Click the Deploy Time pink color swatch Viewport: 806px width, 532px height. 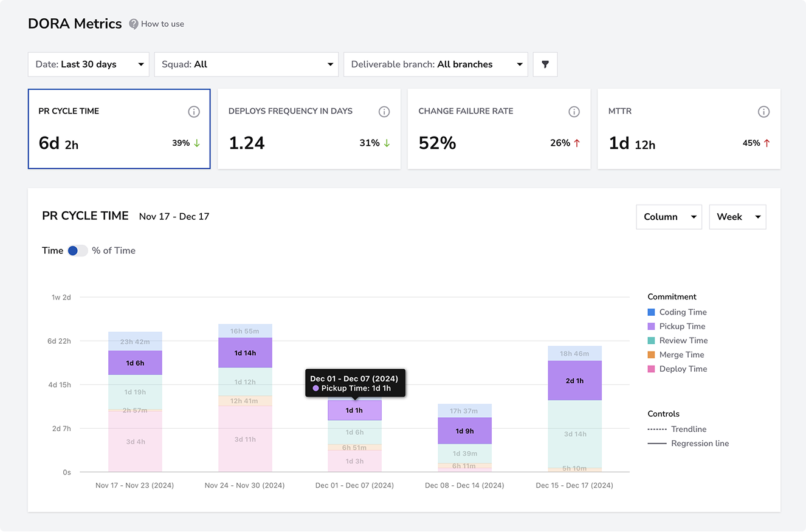click(652, 369)
